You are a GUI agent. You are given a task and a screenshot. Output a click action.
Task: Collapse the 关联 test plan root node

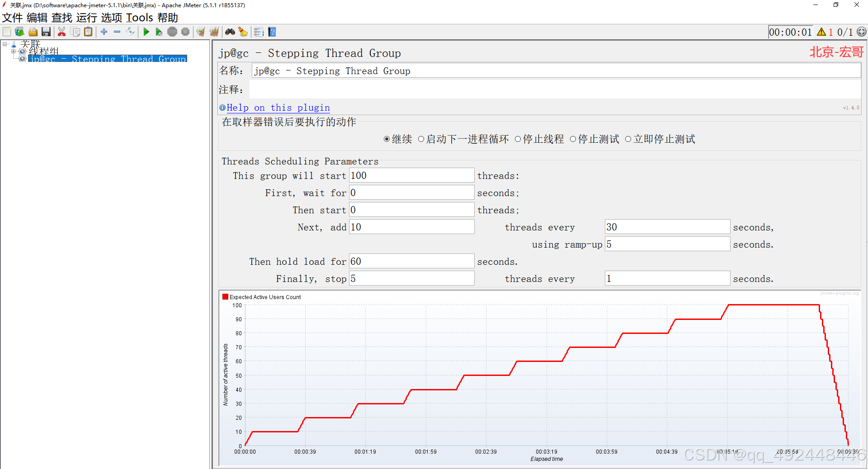tap(5, 44)
